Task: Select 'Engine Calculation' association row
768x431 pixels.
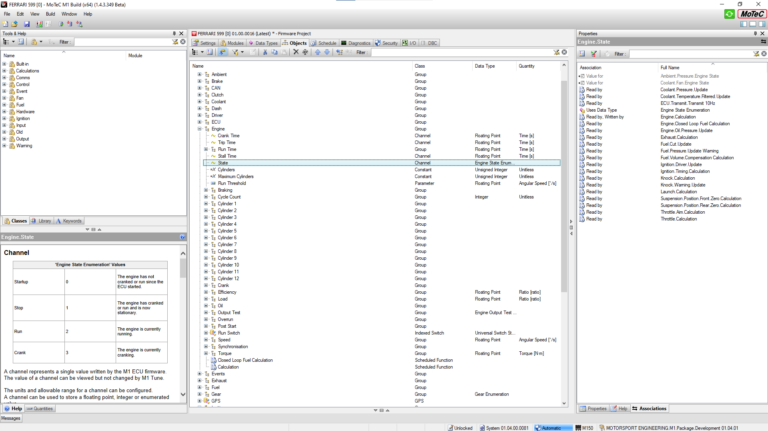Action: pos(671,117)
